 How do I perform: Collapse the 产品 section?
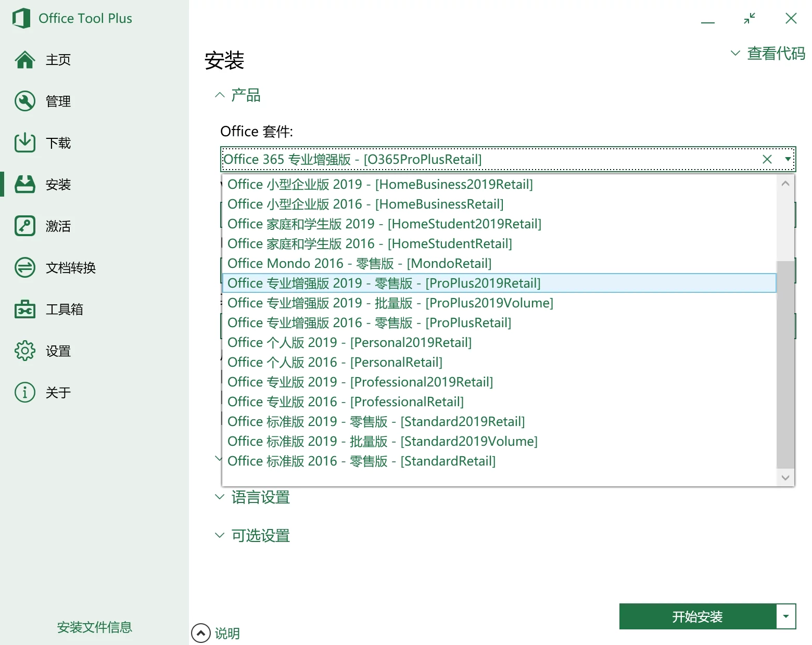click(x=238, y=95)
